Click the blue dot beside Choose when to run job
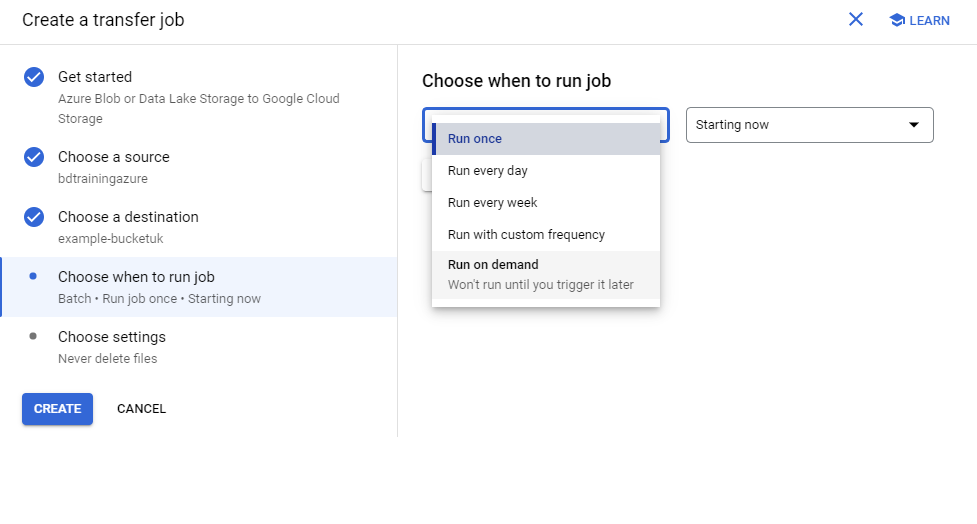 coord(33,276)
